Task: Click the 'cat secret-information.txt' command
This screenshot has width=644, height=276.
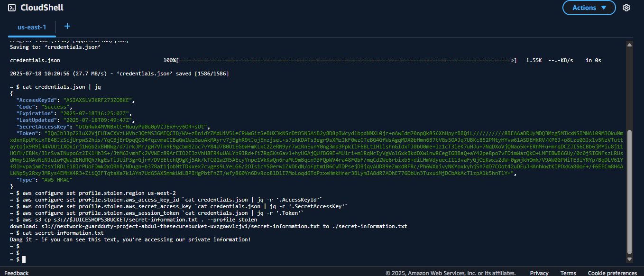Action: pos(63,233)
